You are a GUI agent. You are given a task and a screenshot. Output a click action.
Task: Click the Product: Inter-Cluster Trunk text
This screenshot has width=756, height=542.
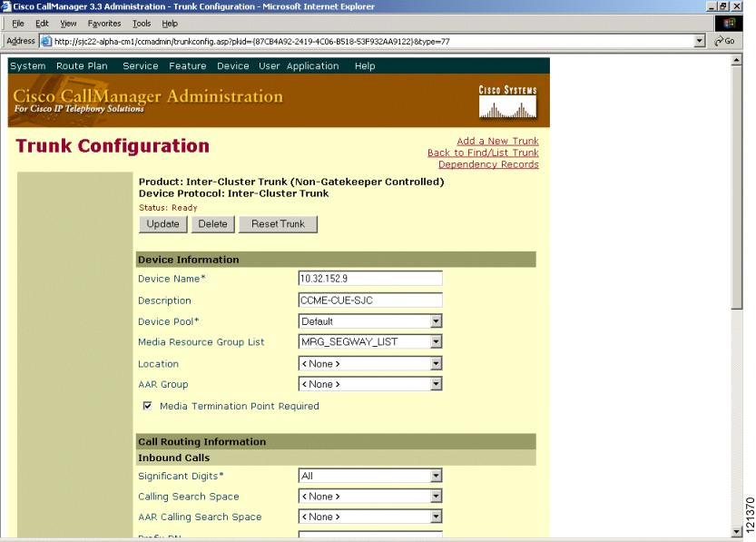[x=291, y=182]
